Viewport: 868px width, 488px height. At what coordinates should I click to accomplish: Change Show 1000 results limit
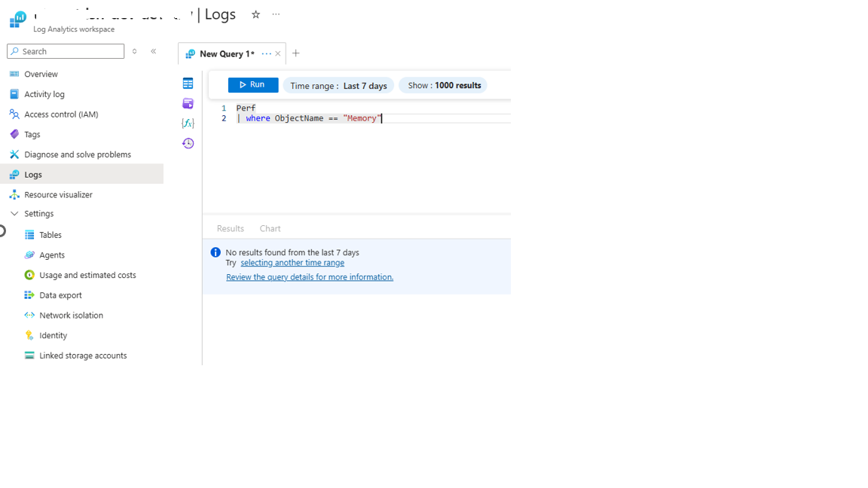pos(444,85)
